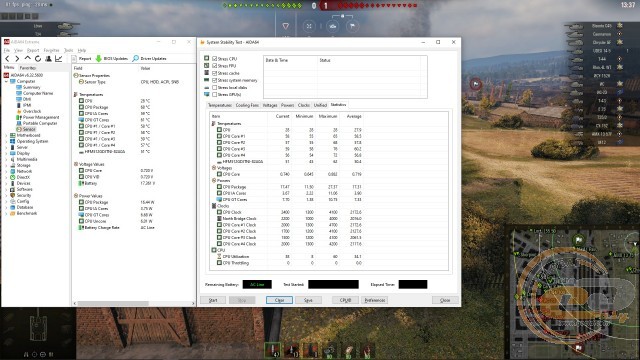Viewport: 640px width, 360px height.
Task: Expand the Benchmark tree node
Action: click(x=6, y=213)
